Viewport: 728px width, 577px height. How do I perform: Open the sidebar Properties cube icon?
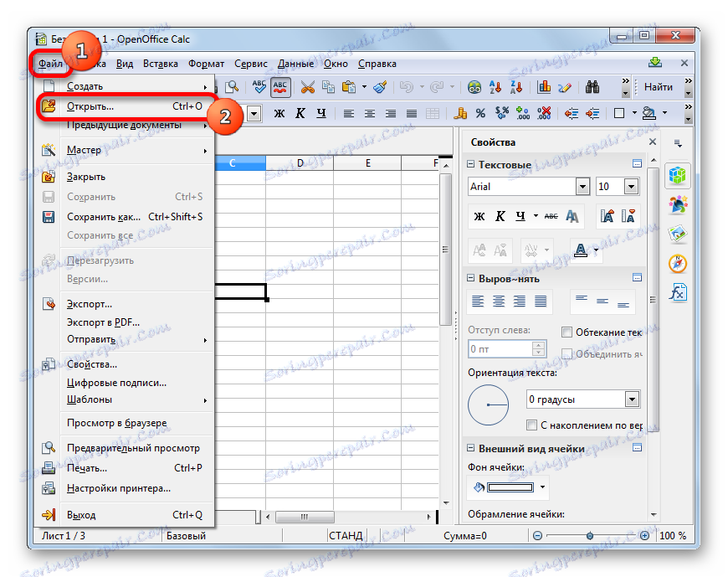pos(678,176)
